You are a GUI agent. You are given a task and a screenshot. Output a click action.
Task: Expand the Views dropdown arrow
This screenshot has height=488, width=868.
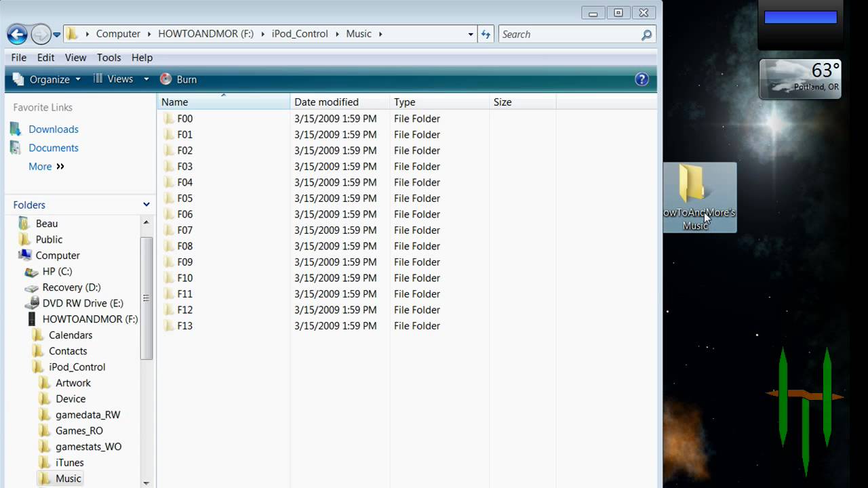(146, 79)
